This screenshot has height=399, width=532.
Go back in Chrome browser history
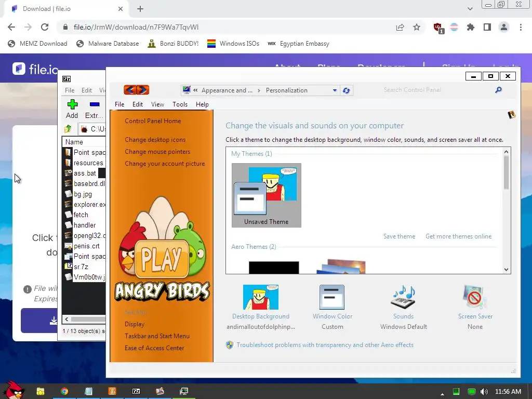point(11,27)
